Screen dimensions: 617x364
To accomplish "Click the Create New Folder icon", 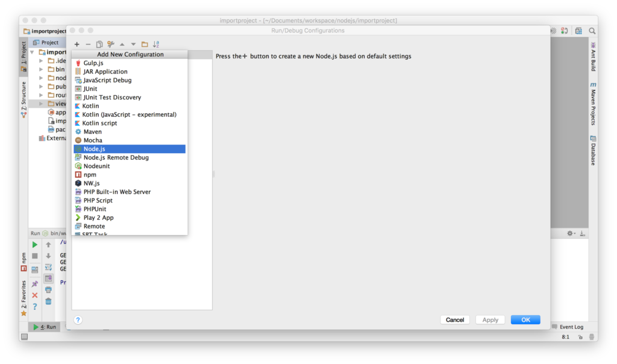I will [x=145, y=44].
